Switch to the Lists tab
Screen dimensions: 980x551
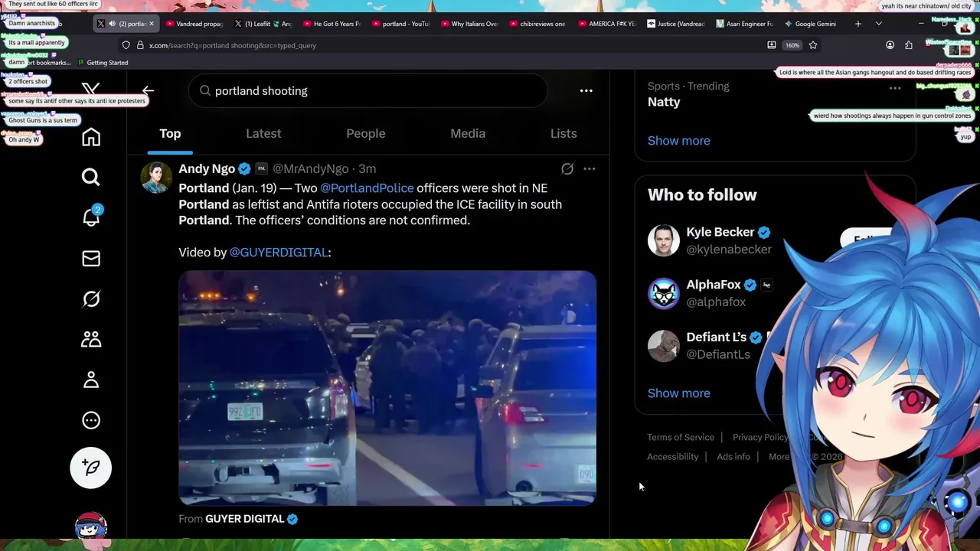click(563, 133)
